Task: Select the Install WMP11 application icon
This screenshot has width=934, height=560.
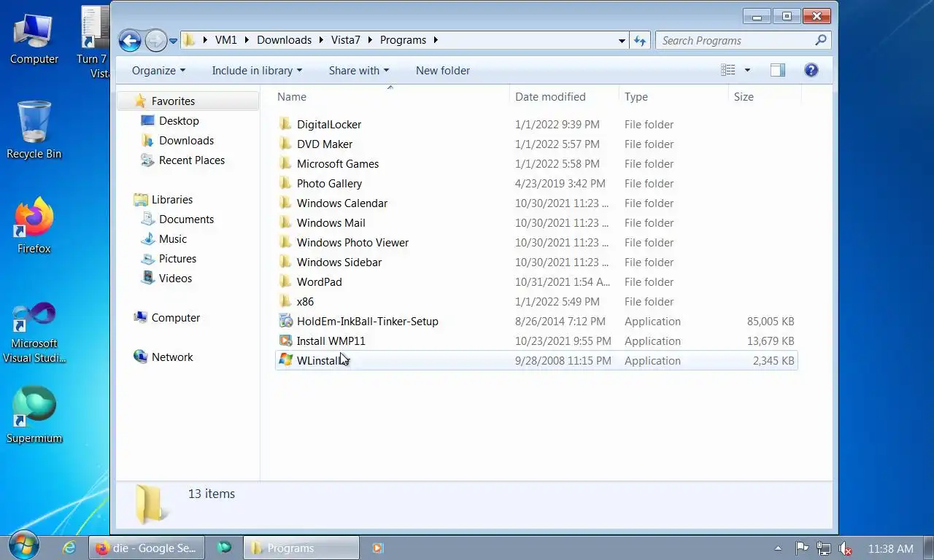Action: click(x=285, y=341)
